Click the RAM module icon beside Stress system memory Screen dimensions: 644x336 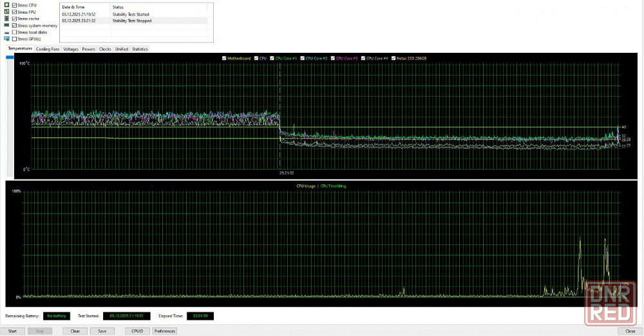[x=6, y=25]
